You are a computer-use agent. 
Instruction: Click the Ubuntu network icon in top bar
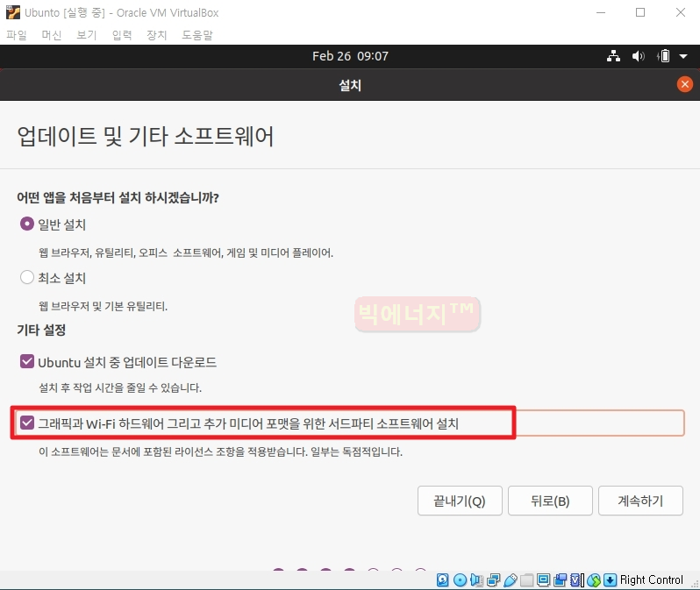point(613,56)
